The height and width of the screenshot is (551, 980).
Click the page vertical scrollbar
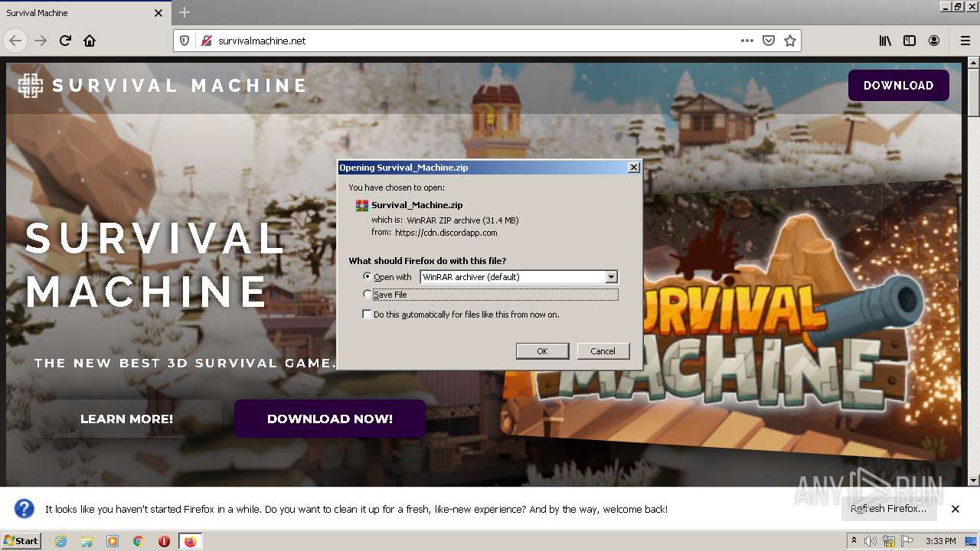[x=973, y=271]
